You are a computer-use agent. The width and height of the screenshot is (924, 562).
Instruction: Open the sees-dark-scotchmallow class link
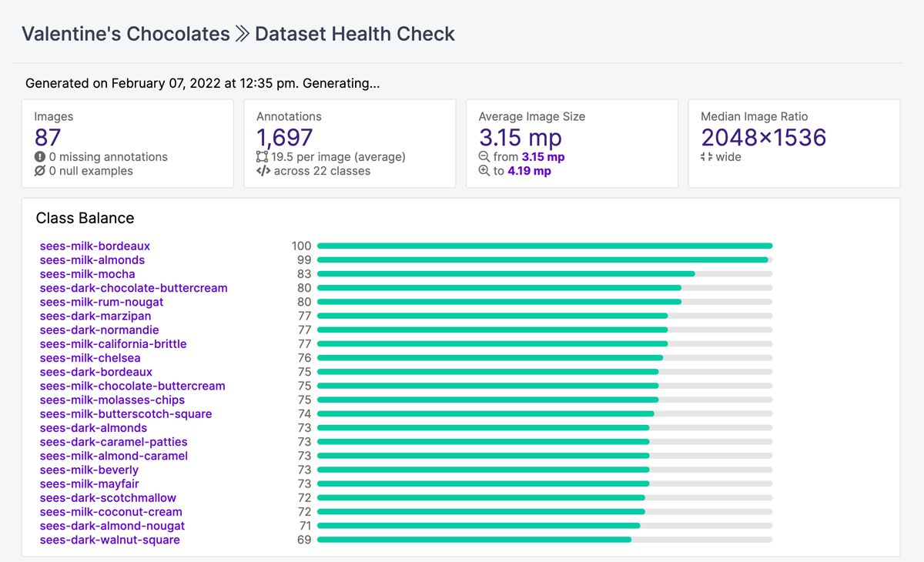108,497
